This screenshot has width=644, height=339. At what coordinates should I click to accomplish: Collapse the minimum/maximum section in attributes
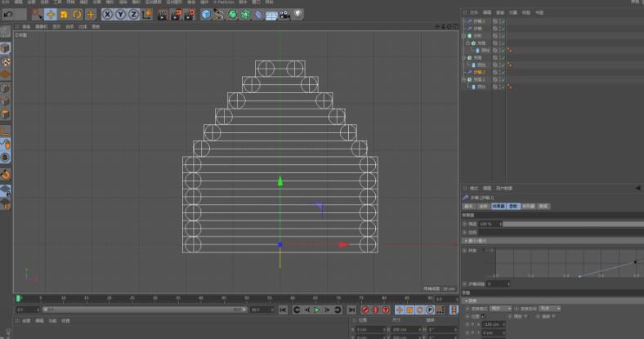point(467,241)
